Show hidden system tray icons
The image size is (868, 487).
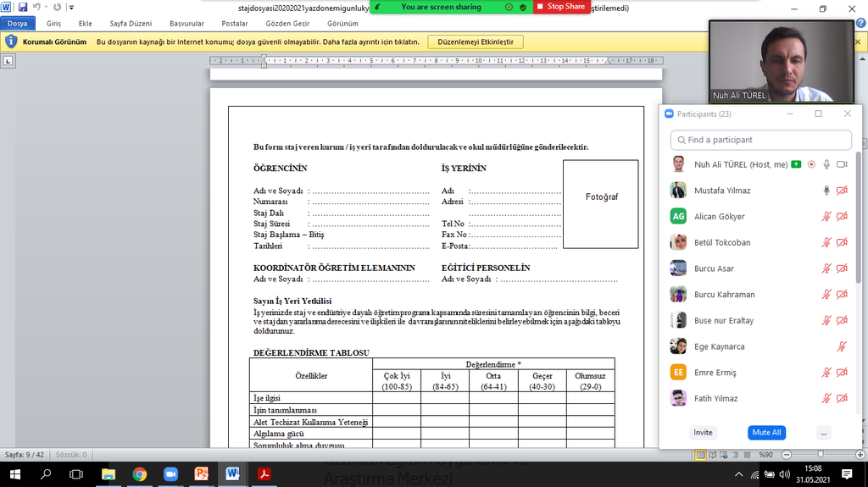[738, 474]
